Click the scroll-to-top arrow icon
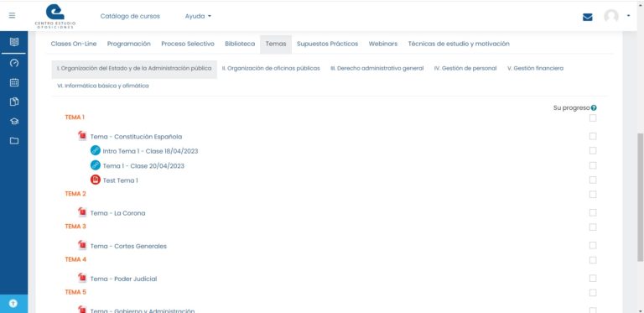The image size is (644, 313). click(13, 304)
